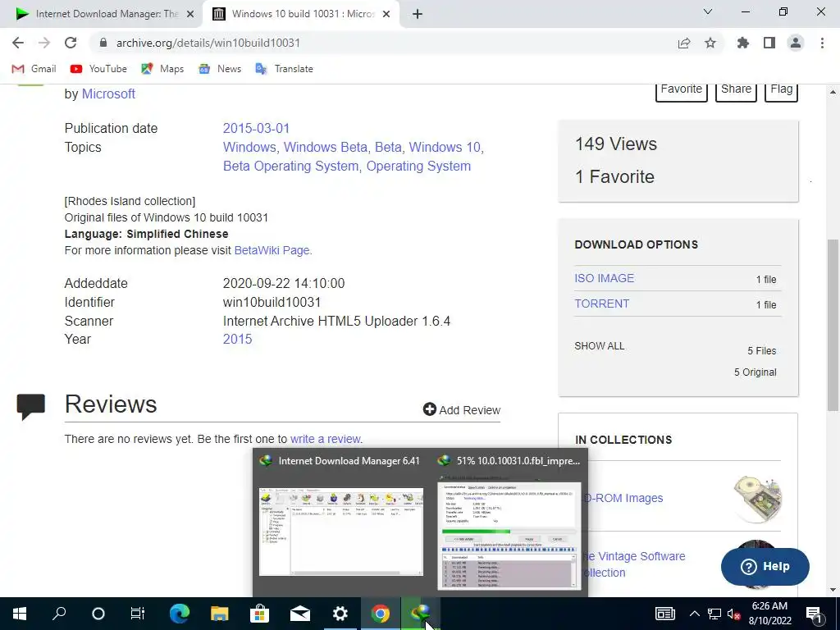Open the Vintage Software collection link
The height and width of the screenshot is (630, 840).
[633, 564]
